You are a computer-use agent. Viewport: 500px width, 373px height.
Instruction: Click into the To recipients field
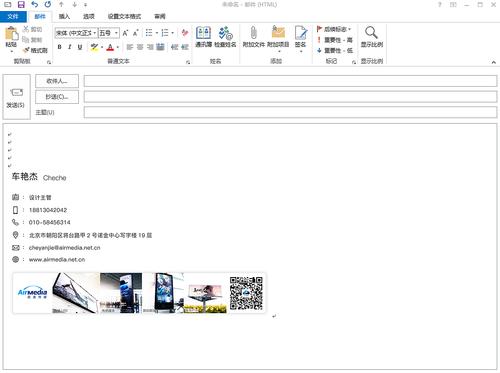tap(290, 81)
